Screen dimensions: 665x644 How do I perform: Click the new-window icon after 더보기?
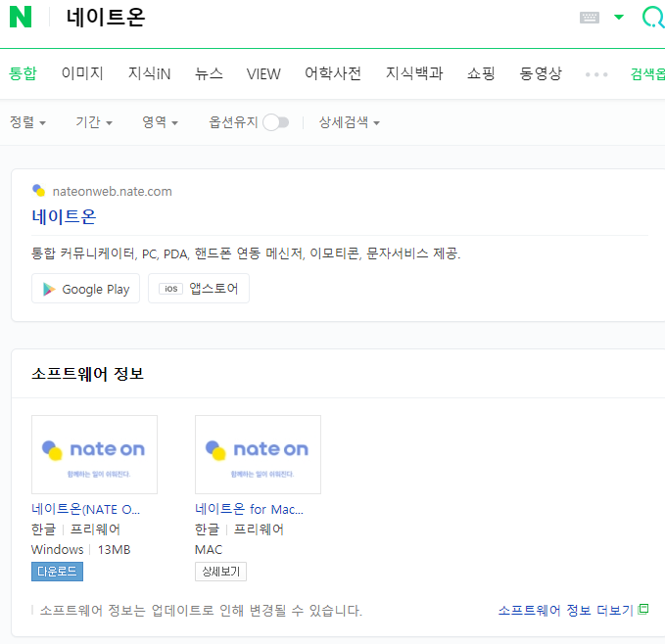pyautogui.click(x=643, y=610)
